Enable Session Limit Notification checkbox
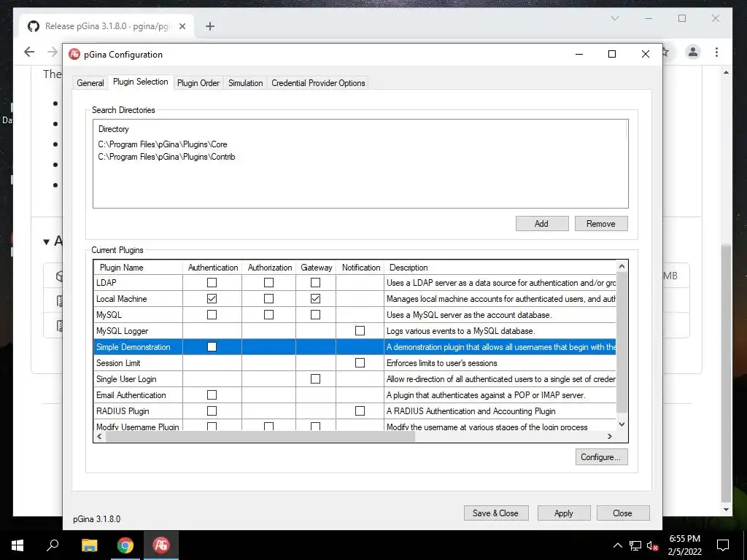This screenshot has height=560, width=747. 360,363
